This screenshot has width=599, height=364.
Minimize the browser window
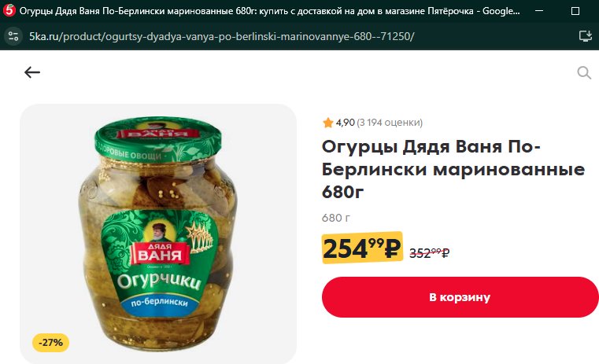point(539,11)
